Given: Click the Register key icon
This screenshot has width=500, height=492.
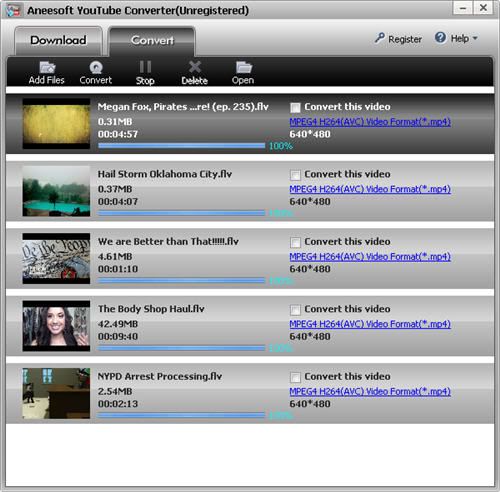Looking at the screenshot, I should coord(379,38).
